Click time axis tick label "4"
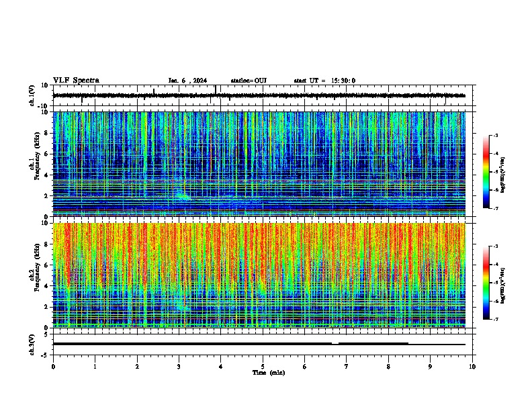 click(x=221, y=367)
